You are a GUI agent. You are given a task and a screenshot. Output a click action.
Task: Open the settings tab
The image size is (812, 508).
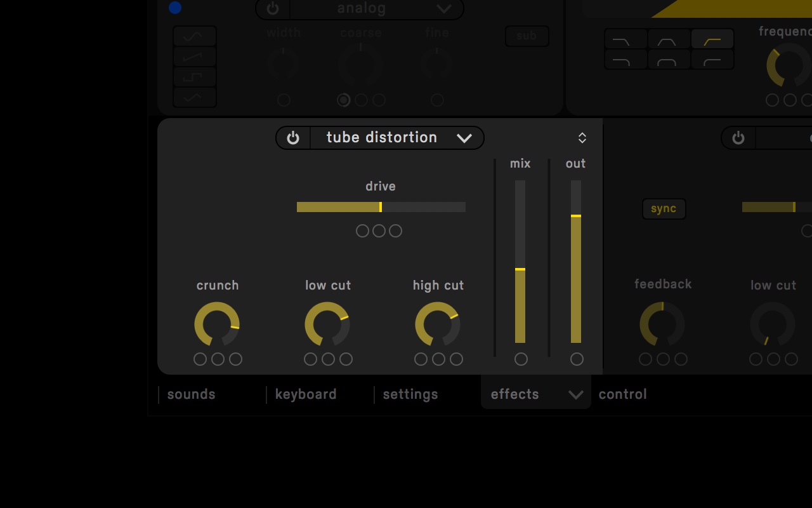410,394
